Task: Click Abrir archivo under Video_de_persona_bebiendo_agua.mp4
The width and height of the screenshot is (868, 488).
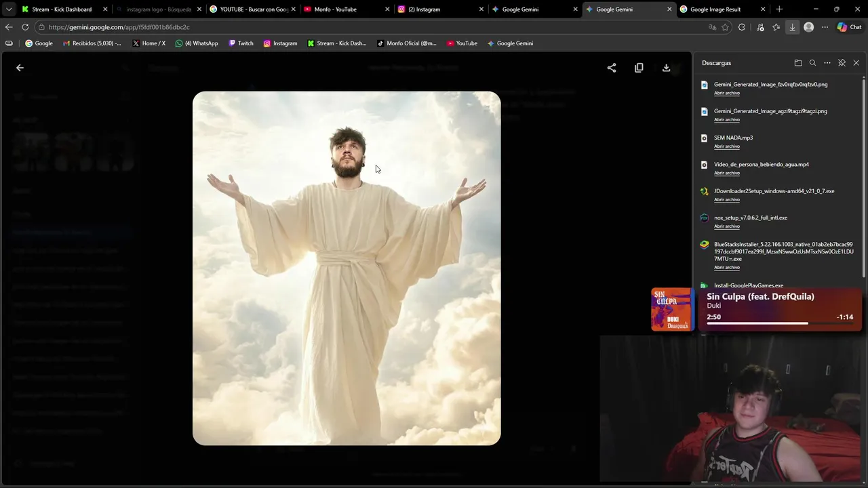Action: click(x=727, y=173)
